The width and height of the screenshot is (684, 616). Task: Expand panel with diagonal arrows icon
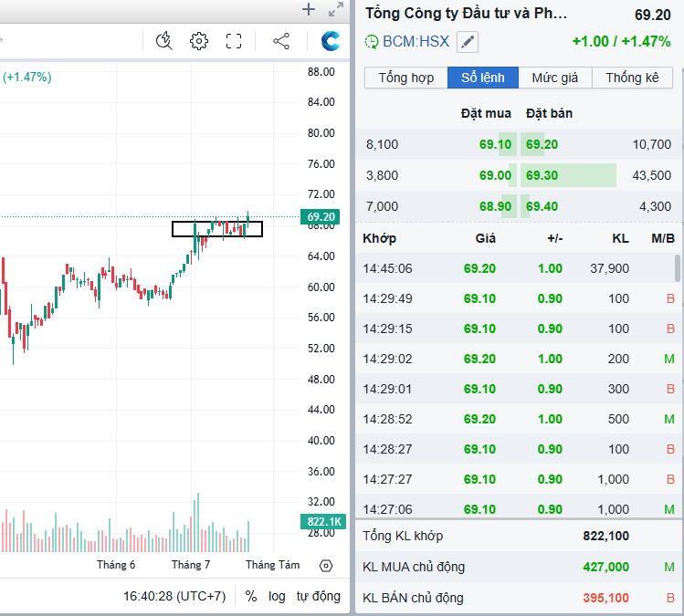point(335,10)
